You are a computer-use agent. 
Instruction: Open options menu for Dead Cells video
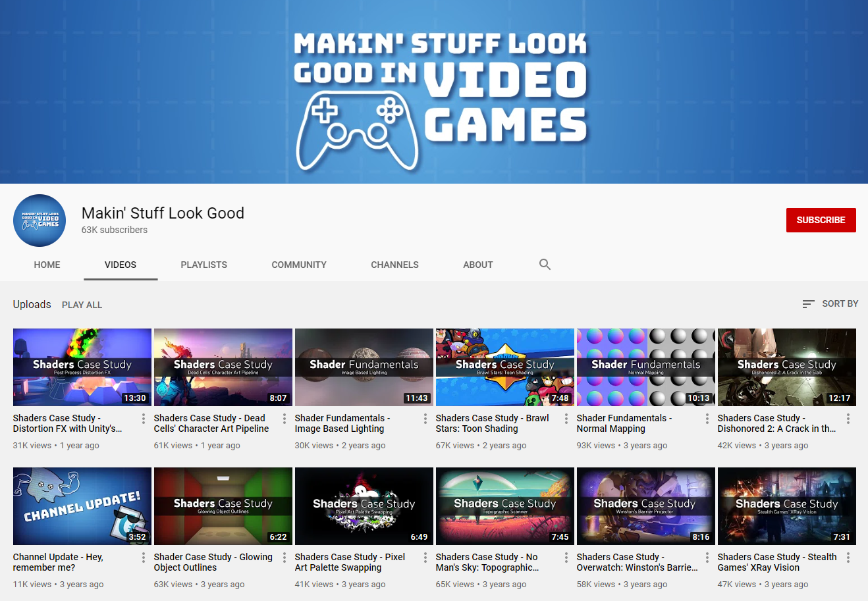285,419
